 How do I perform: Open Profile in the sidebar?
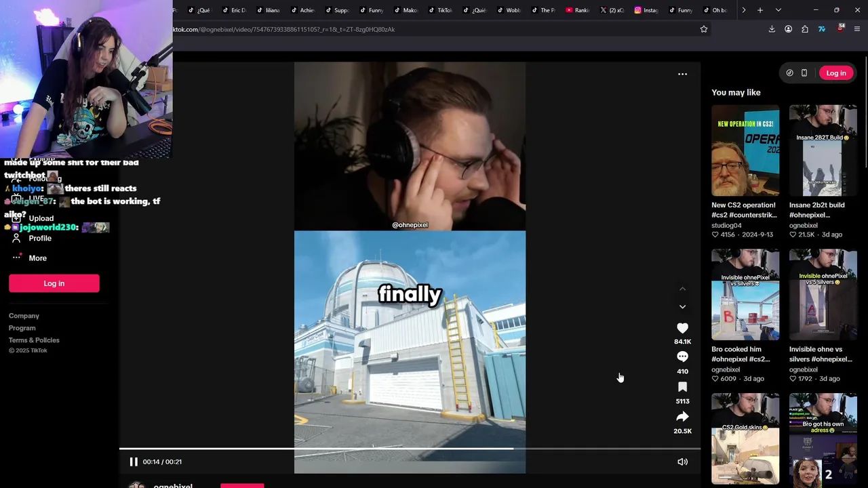click(x=40, y=238)
